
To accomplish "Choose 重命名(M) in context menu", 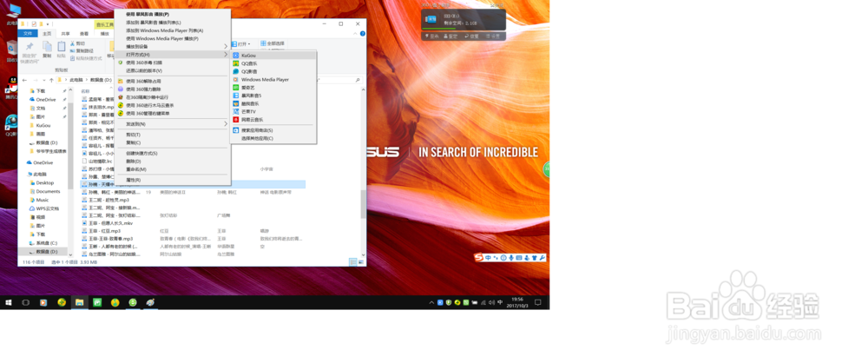I will pyautogui.click(x=172, y=169).
